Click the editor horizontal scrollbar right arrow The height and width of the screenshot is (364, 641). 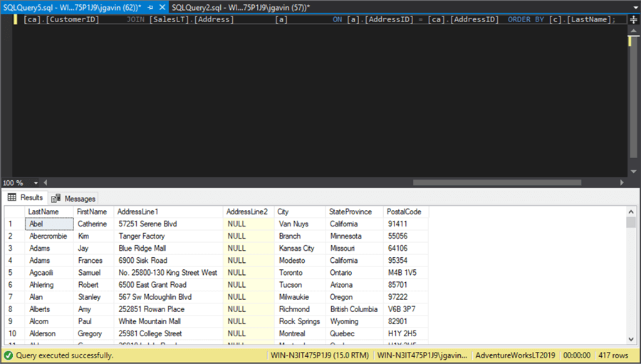622,183
